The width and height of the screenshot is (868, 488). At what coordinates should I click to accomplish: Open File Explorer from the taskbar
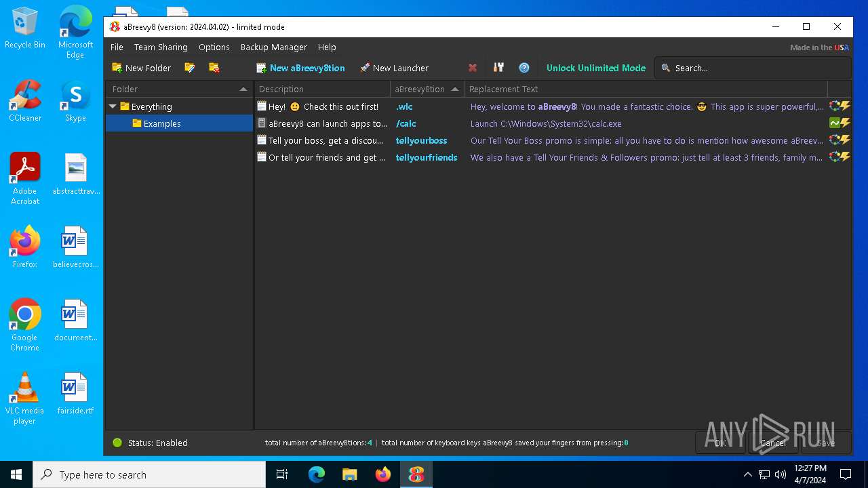pyautogui.click(x=349, y=474)
